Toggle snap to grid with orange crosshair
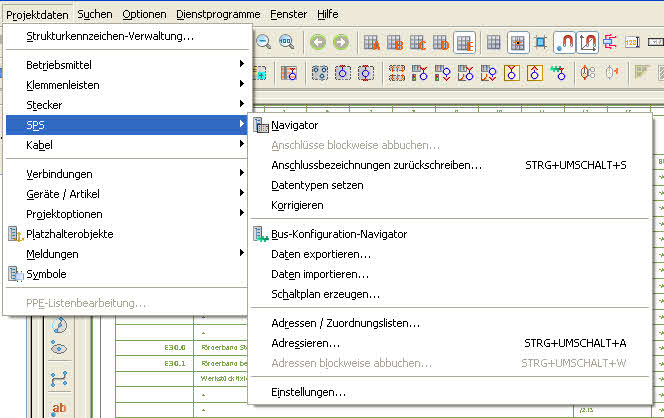This screenshot has height=418, width=664. [x=518, y=43]
